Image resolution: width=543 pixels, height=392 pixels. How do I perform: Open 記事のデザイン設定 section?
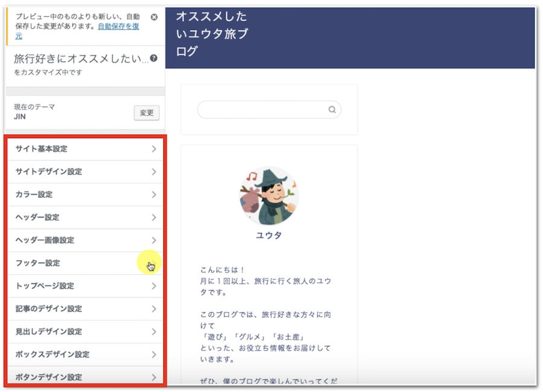[x=84, y=309]
